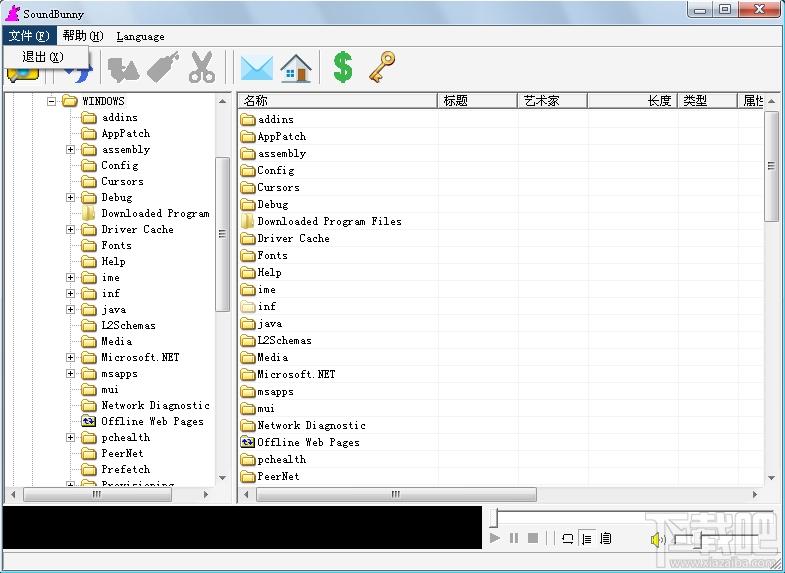This screenshot has width=785, height=573.
Task: Start playback with the play button
Action: click(x=495, y=538)
